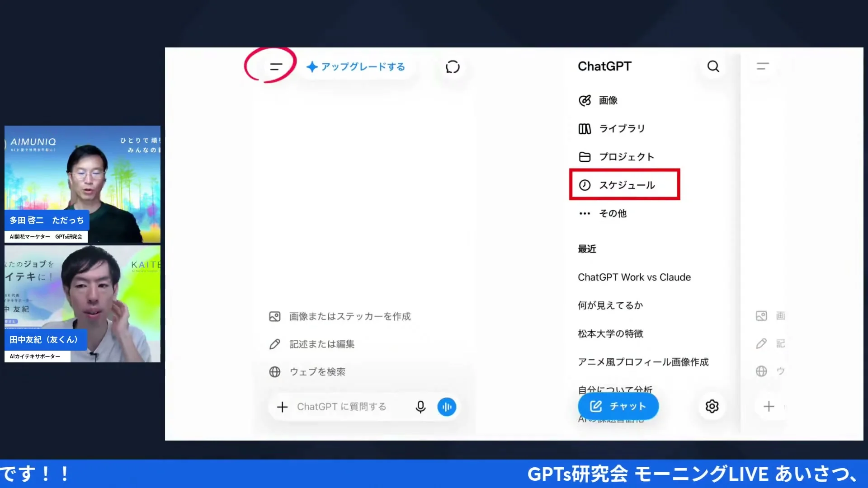
Task: Select 記述または編集 suggestion
Action: [x=312, y=344]
